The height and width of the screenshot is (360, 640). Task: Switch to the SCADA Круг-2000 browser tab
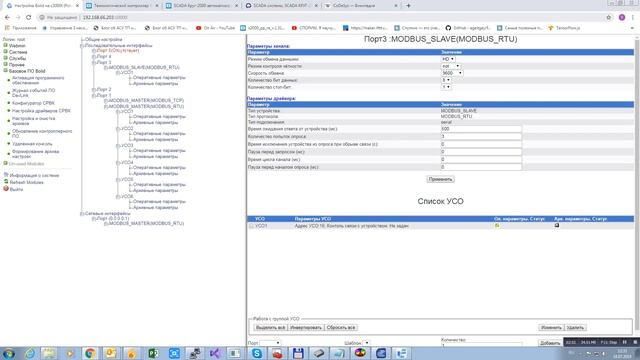[x=202, y=6]
